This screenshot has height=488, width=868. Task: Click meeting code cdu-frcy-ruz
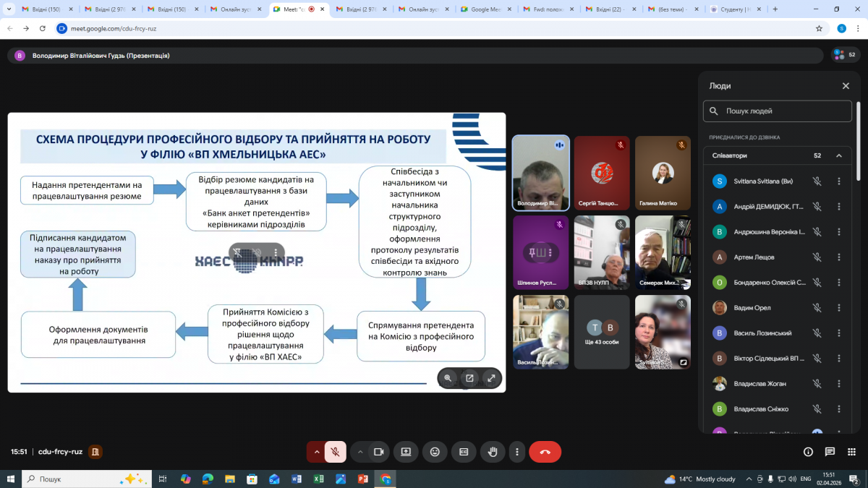point(61,452)
